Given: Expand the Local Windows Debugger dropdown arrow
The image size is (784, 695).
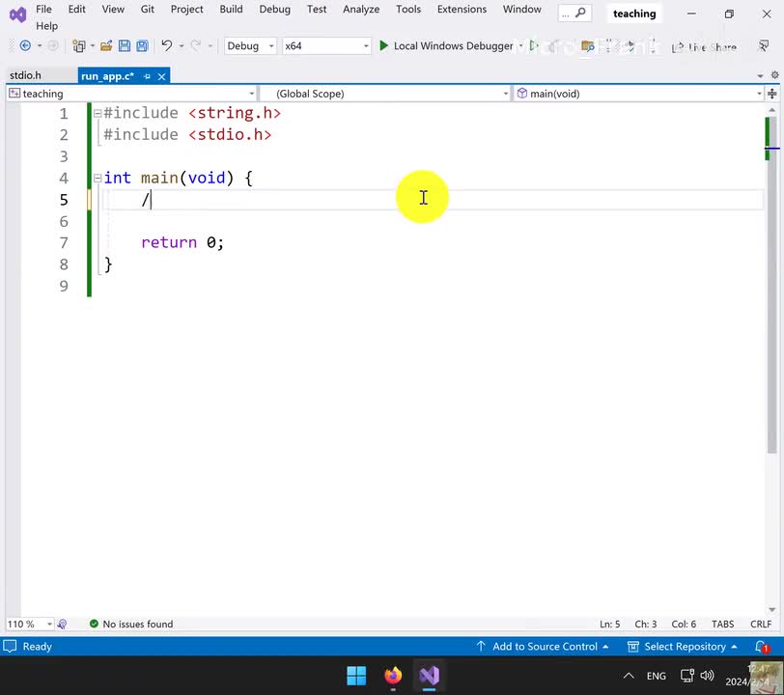Looking at the screenshot, I should 521,46.
